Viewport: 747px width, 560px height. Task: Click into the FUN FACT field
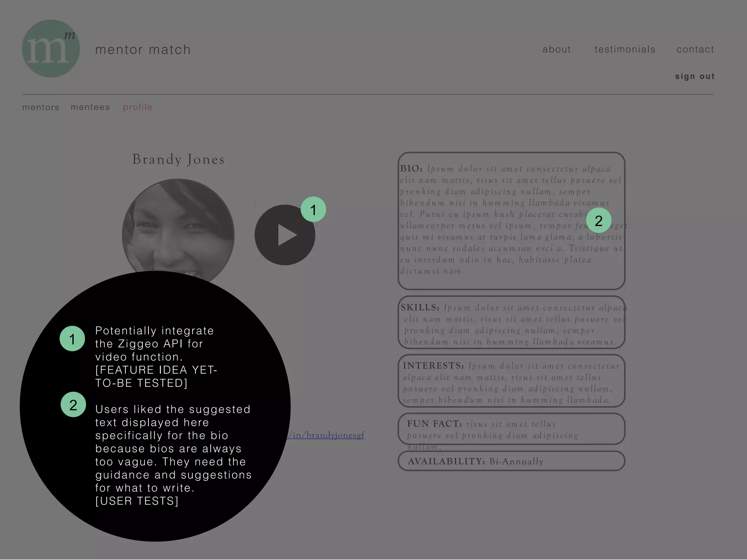pyautogui.click(x=511, y=429)
